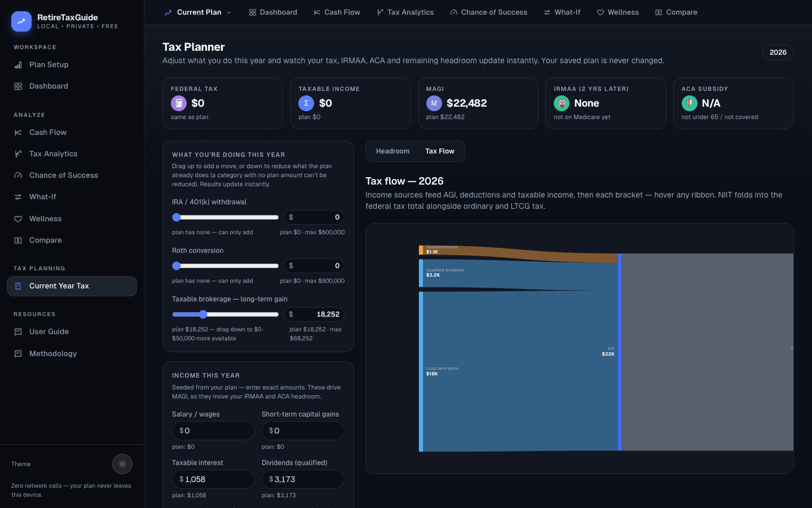Open Plan Setup in the sidebar
Screen dimensions: 812x508
click(x=72, y=64)
